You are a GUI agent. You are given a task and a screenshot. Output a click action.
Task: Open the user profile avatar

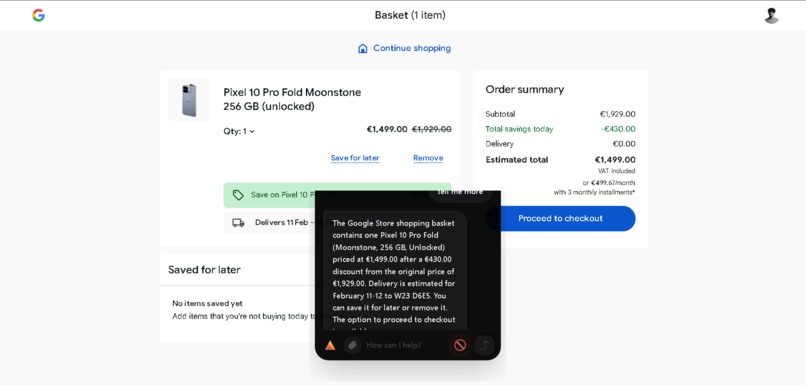(771, 15)
